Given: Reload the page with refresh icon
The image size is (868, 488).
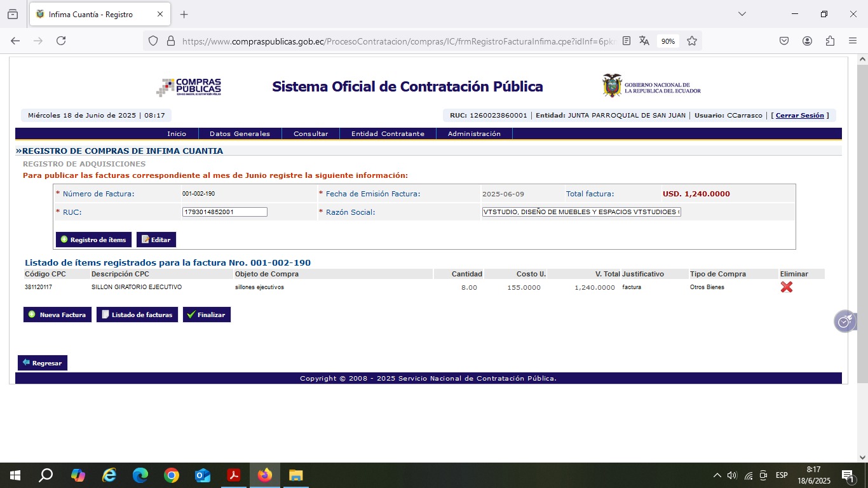Looking at the screenshot, I should 61,41.
